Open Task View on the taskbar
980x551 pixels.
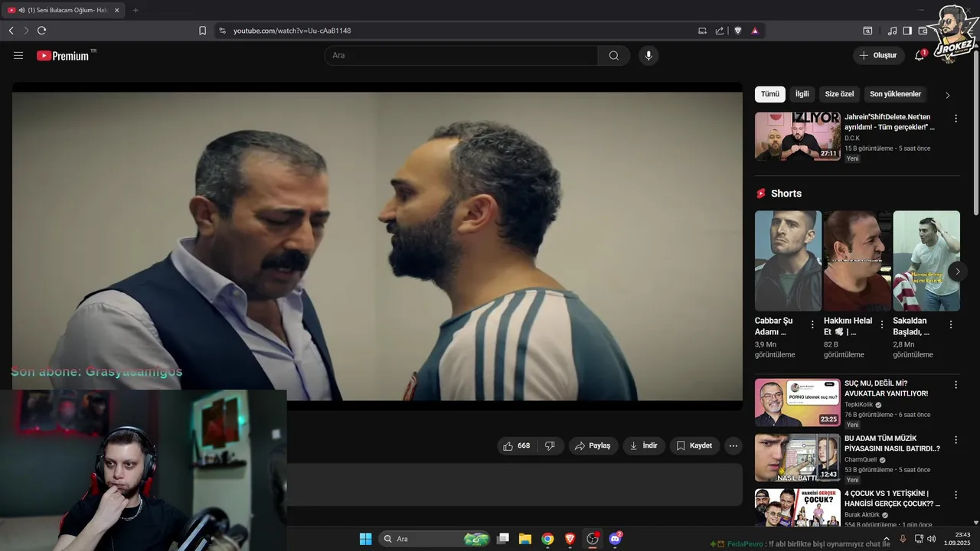click(503, 539)
